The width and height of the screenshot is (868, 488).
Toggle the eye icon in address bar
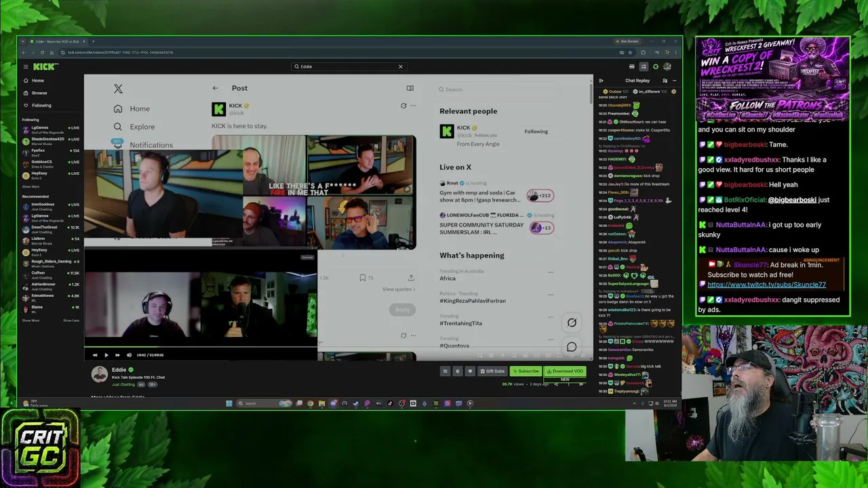(x=621, y=52)
